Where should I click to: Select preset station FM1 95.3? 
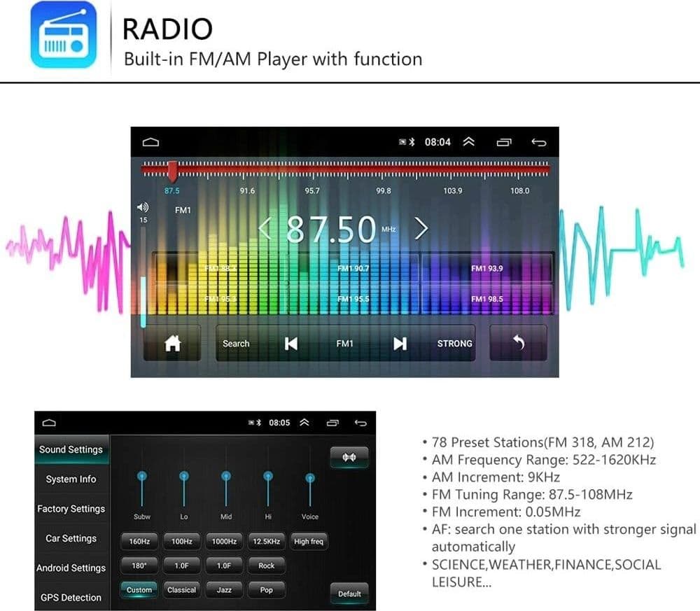(220, 299)
